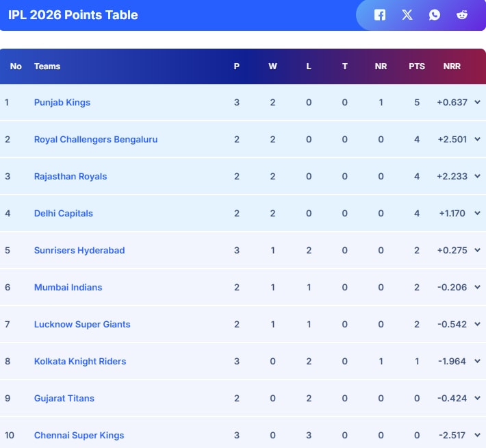Click the Teams column header
486x448 pixels.
coord(47,66)
